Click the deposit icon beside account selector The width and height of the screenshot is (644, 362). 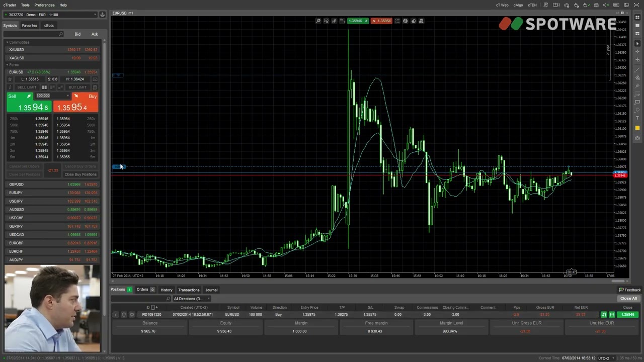(x=102, y=15)
